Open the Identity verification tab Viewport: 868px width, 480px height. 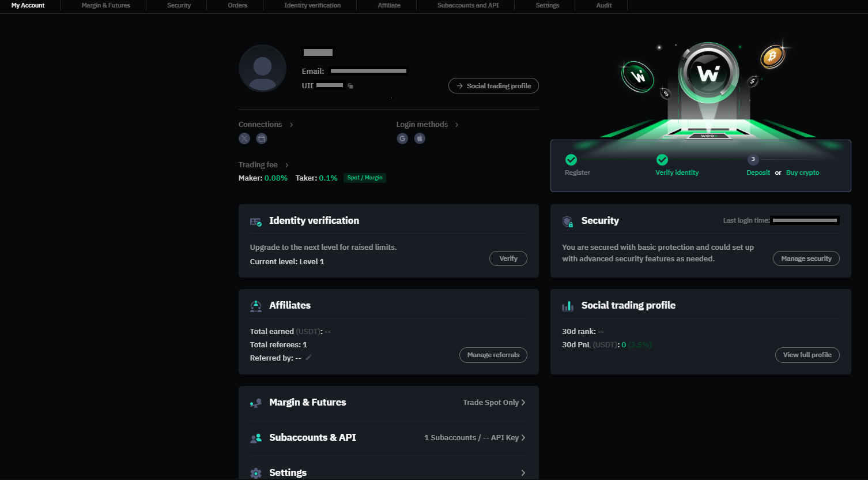click(x=312, y=5)
